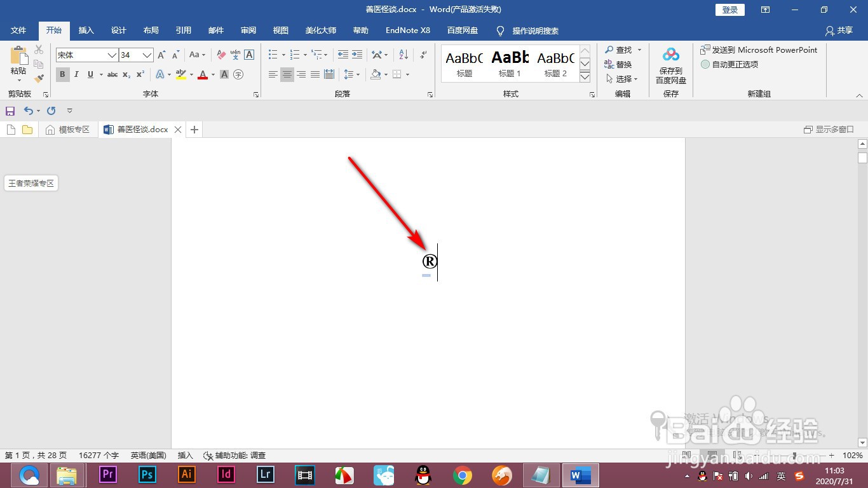Save document via quick access toolbar

[10, 111]
